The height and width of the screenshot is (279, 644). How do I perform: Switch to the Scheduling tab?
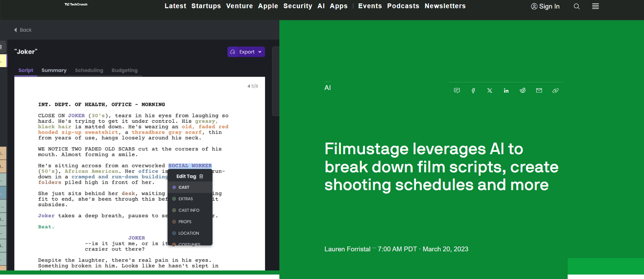[89, 70]
